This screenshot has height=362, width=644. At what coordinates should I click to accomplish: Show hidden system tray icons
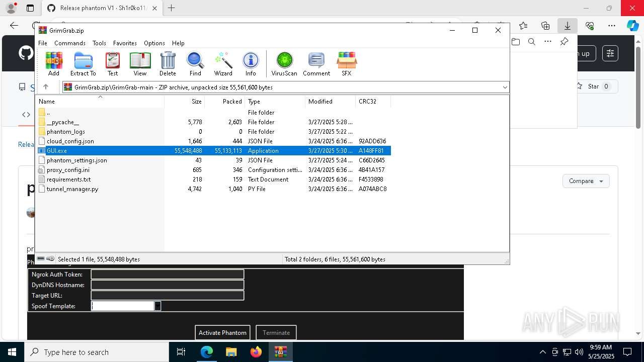[542, 352]
